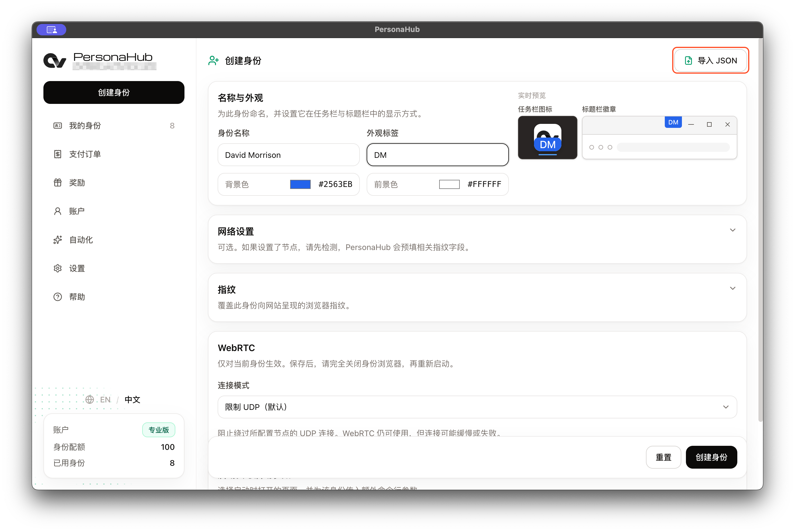Click the gift icon beside 奖励
795x532 pixels.
click(58, 183)
